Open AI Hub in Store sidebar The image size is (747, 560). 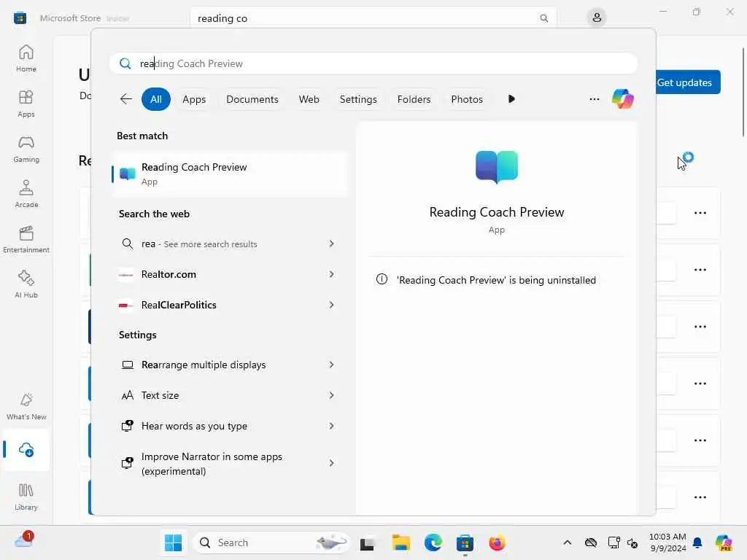(x=26, y=284)
